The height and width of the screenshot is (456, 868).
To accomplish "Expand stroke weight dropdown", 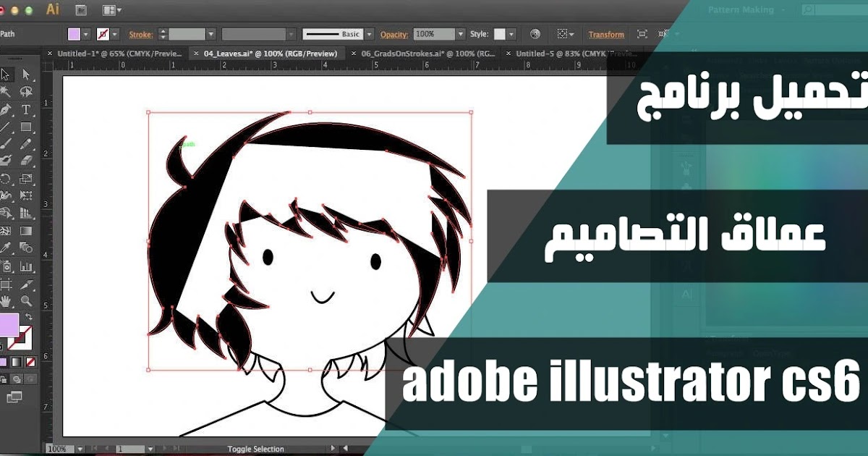I will click(210, 34).
